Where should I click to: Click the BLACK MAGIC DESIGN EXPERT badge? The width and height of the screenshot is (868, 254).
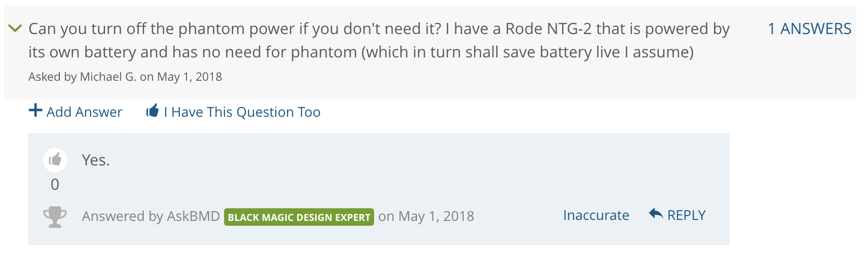click(299, 217)
